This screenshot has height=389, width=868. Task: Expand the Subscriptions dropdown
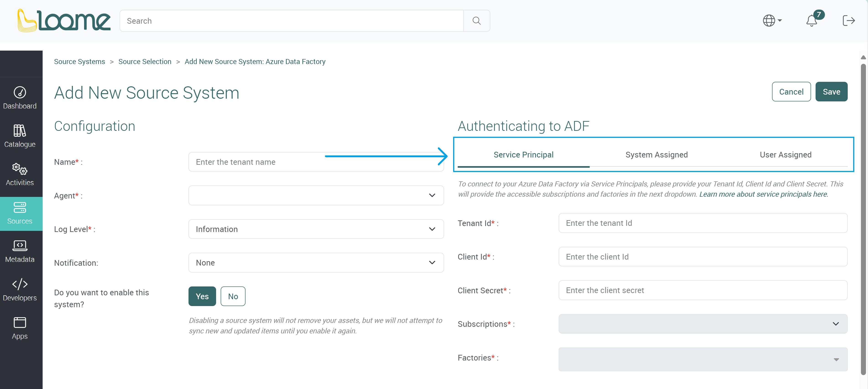click(703, 324)
